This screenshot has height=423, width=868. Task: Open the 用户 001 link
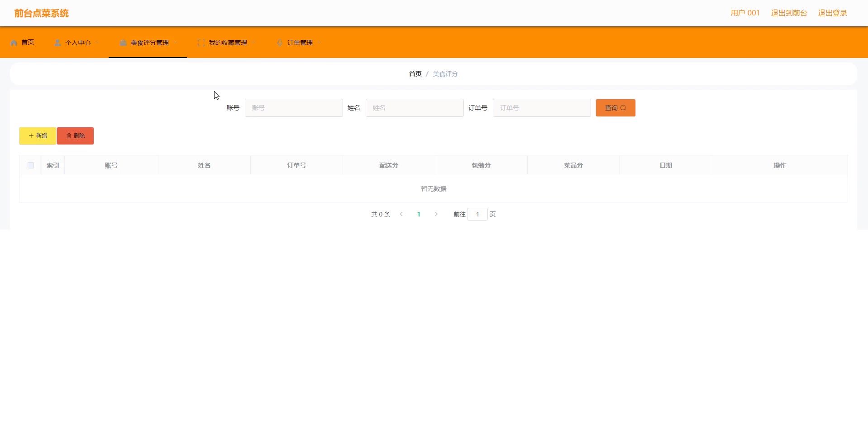pos(745,13)
